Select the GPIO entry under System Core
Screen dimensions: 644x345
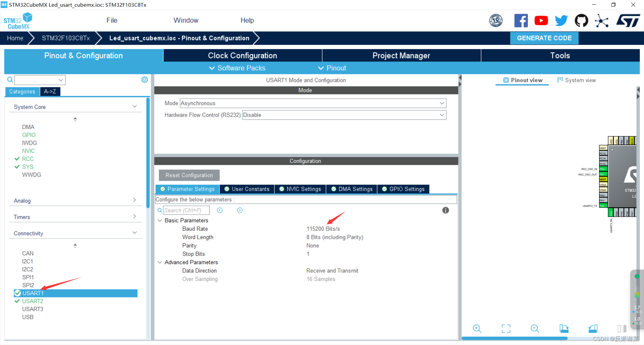pos(29,135)
